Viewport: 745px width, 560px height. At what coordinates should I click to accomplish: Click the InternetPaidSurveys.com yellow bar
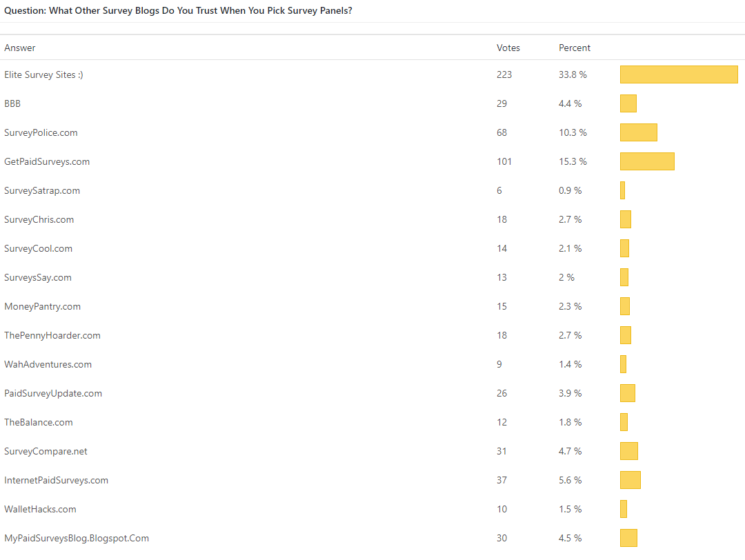630,480
